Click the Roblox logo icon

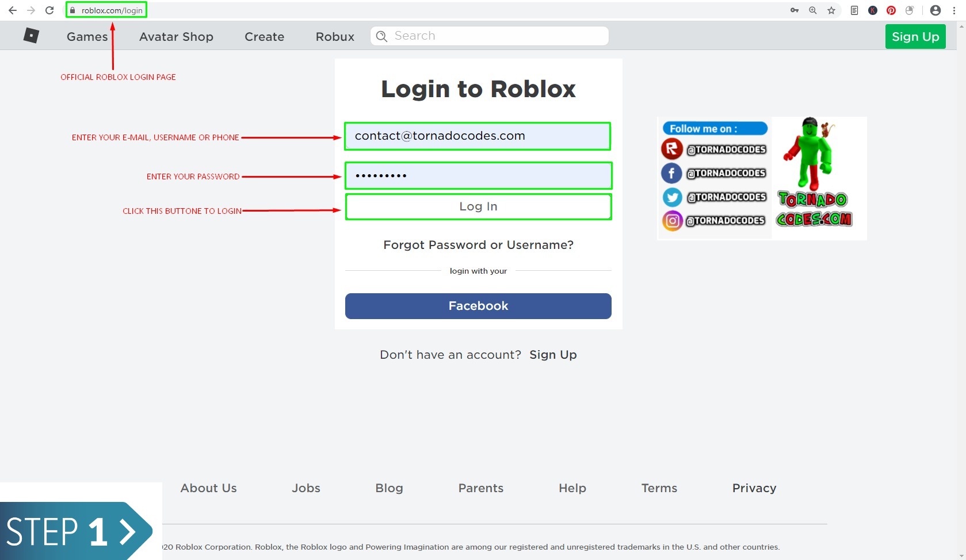31,36
